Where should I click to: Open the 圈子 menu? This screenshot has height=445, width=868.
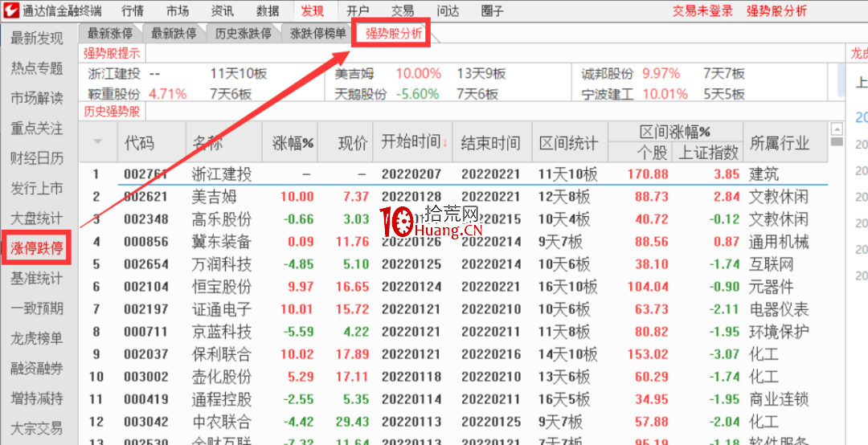coord(493,10)
